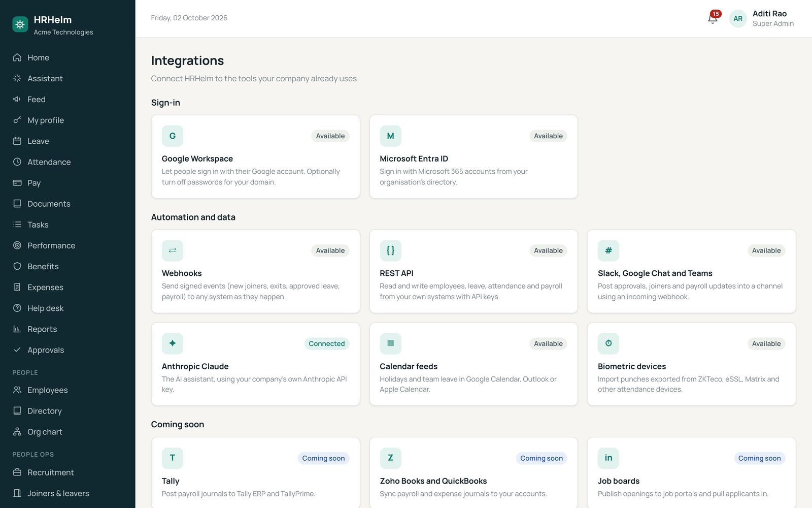
Task: Click the AR user avatar
Action: click(738, 18)
